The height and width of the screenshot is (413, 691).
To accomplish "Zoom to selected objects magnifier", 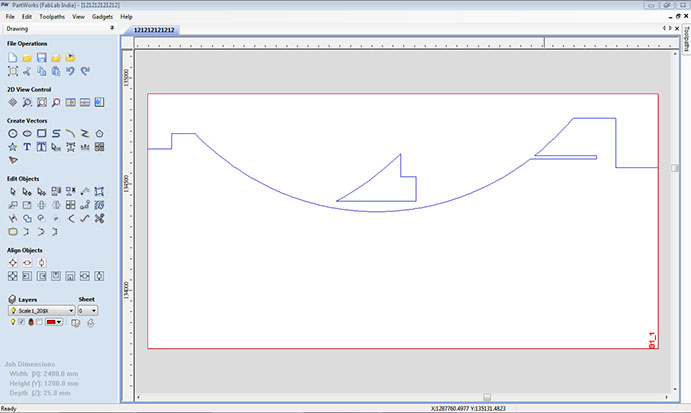I will pos(56,102).
